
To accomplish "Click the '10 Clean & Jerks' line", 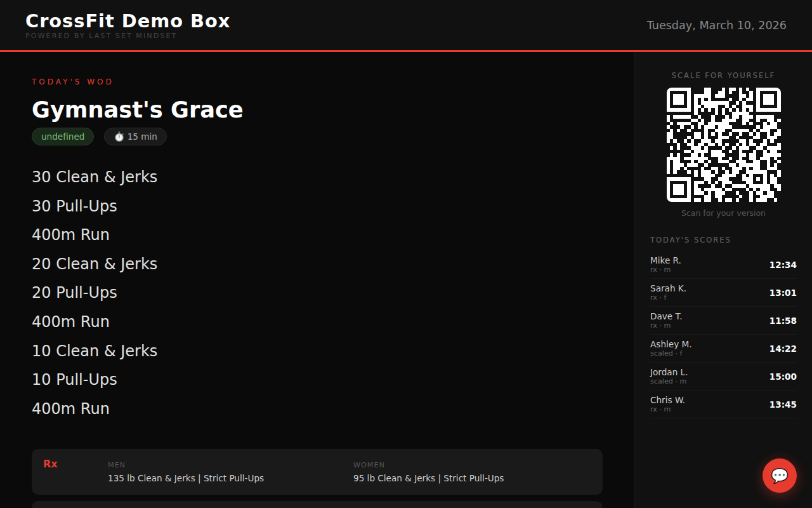I will point(95,351).
